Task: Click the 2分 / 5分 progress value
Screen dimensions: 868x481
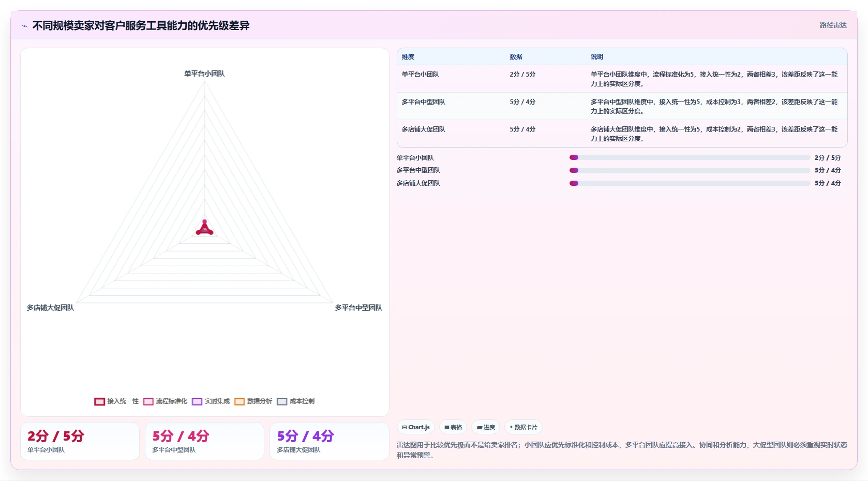Action: click(x=828, y=158)
